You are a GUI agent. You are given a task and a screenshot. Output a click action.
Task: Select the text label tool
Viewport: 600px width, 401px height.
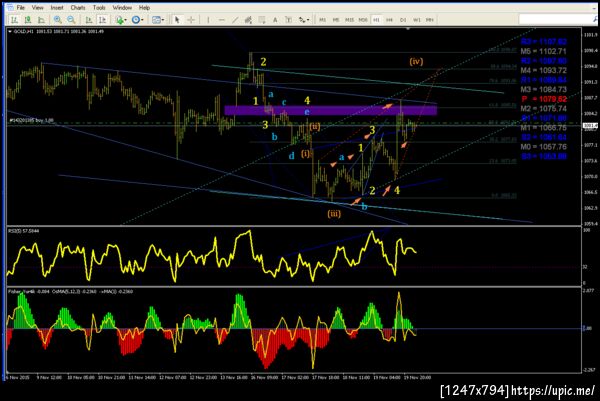pyautogui.click(x=289, y=20)
